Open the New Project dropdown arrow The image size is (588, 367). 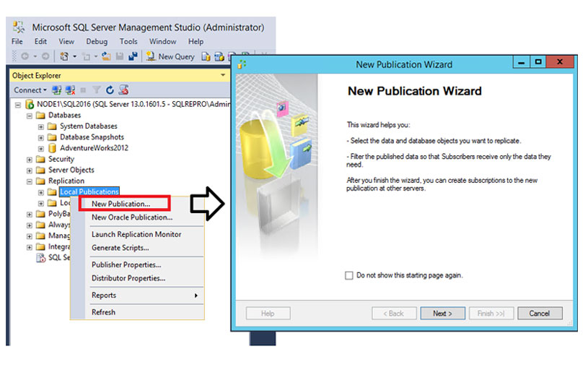[x=74, y=56]
